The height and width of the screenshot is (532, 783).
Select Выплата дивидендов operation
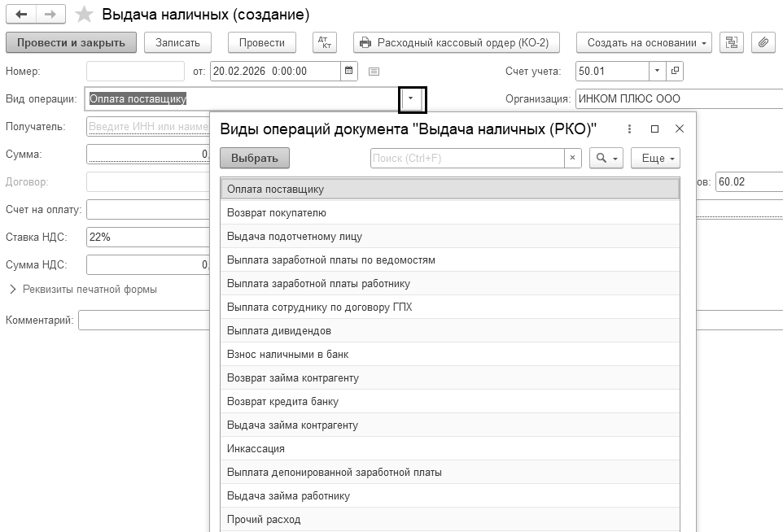click(x=450, y=330)
